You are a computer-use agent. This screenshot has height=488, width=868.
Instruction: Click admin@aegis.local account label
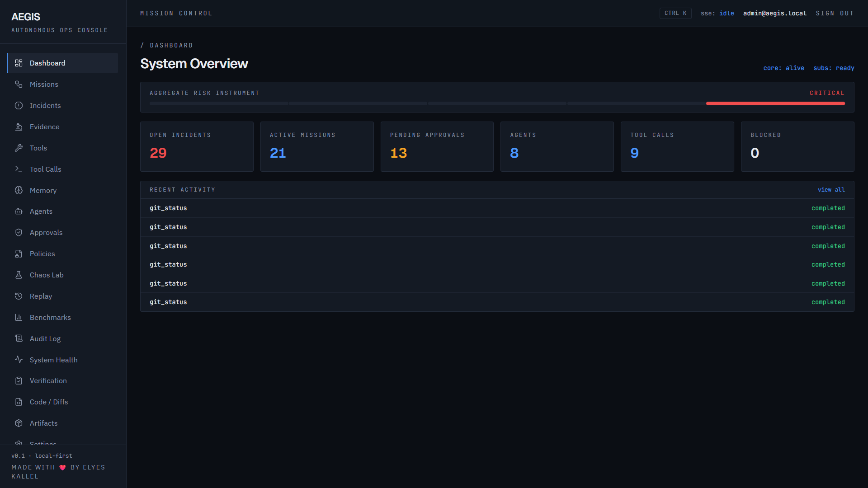[774, 13]
